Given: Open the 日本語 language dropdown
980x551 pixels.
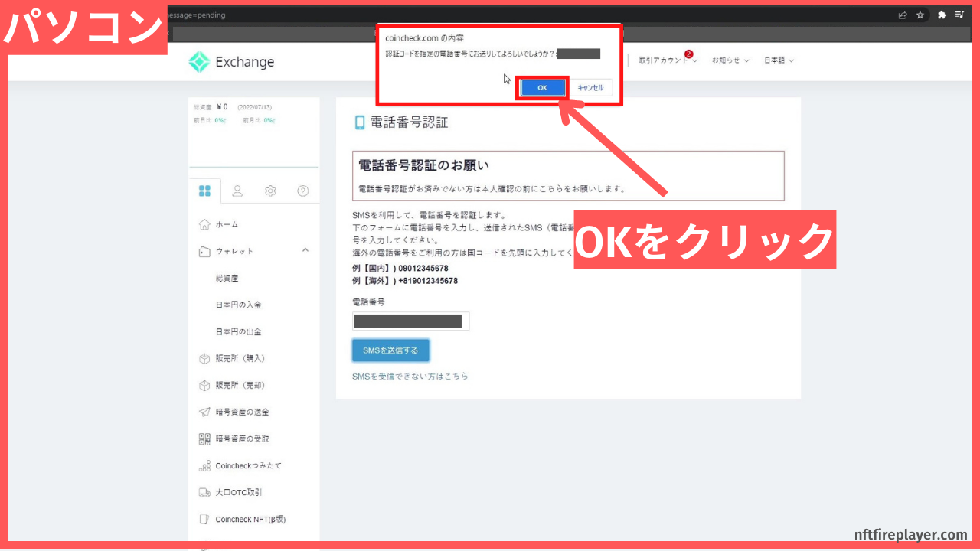Looking at the screenshot, I should [x=779, y=60].
